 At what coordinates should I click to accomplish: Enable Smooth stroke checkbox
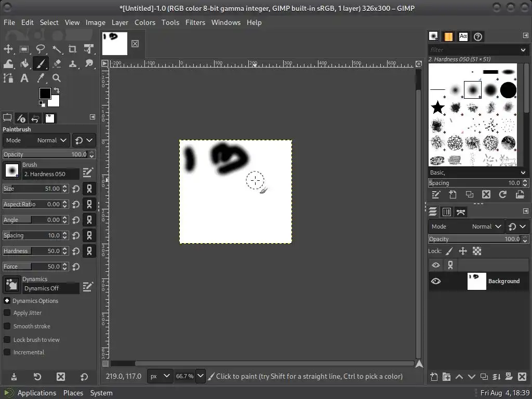[x=7, y=326]
